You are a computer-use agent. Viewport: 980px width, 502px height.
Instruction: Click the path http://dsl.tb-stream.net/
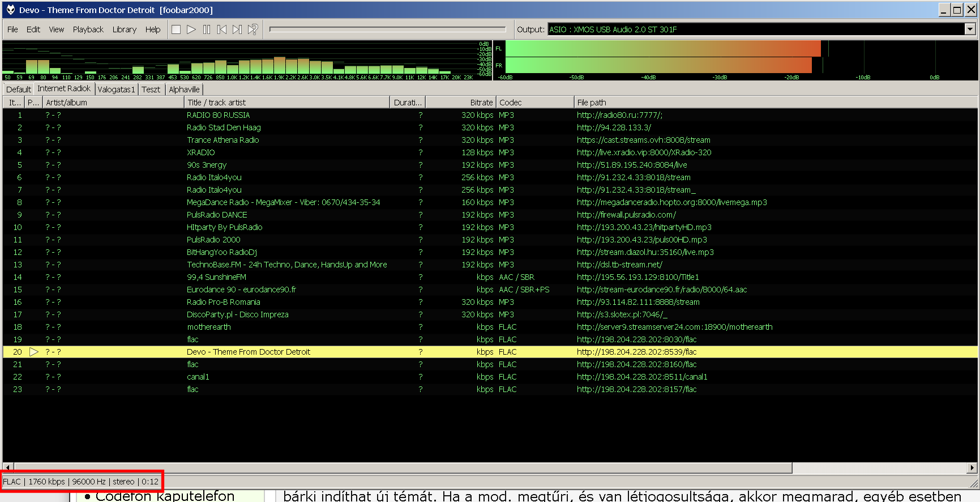tap(619, 265)
